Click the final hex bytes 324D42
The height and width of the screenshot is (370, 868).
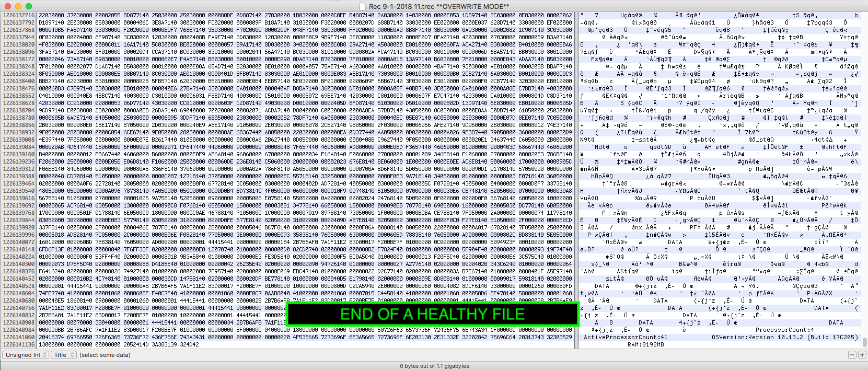tap(189, 344)
